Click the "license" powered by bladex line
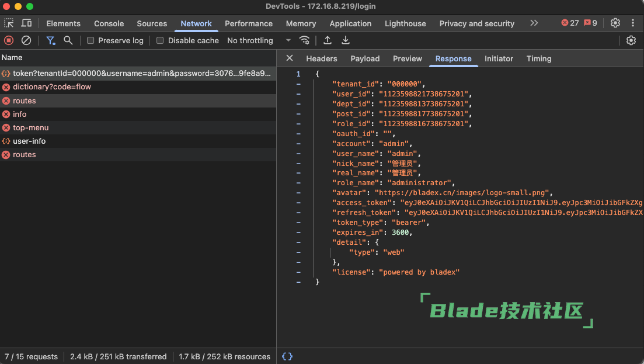 pos(395,272)
